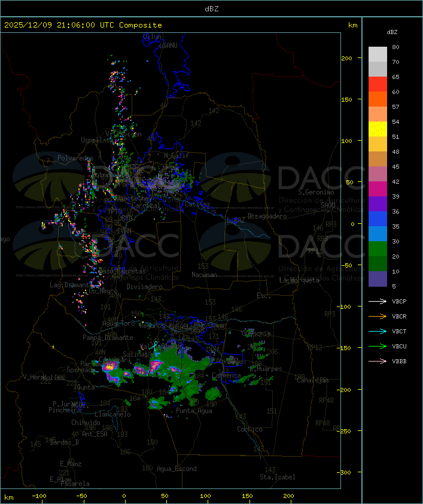
Task: Click the -250 tick on vertical axis
Action: coord(344,431)
